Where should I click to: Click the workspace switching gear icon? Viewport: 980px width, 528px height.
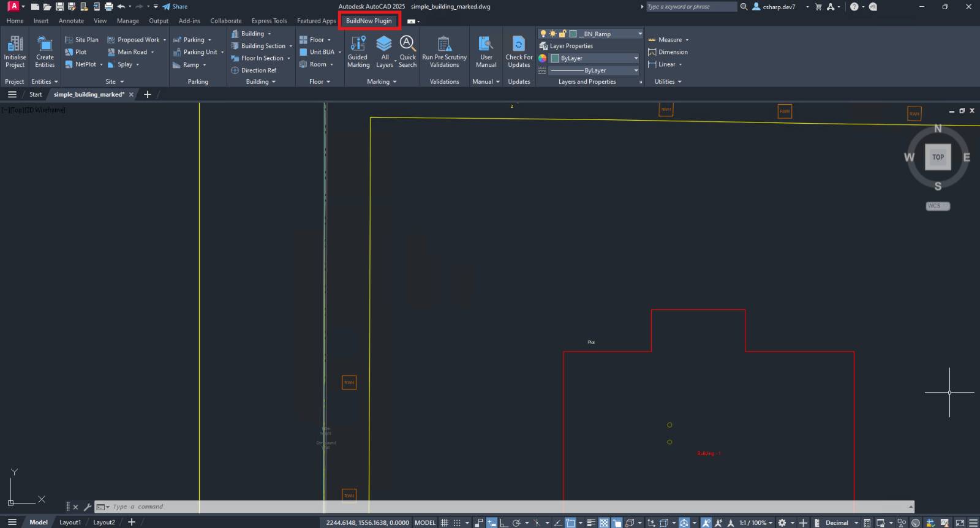(x=782, y=522)
